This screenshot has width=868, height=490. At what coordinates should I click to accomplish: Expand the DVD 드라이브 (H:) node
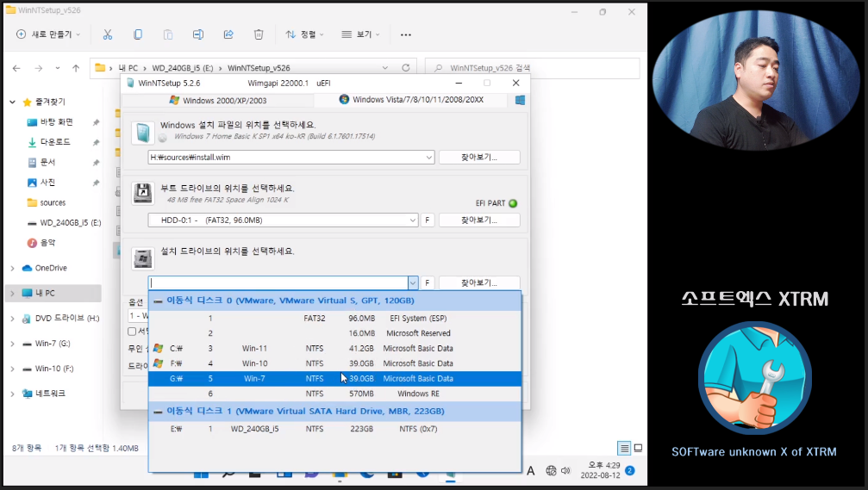tap(12, 319)
